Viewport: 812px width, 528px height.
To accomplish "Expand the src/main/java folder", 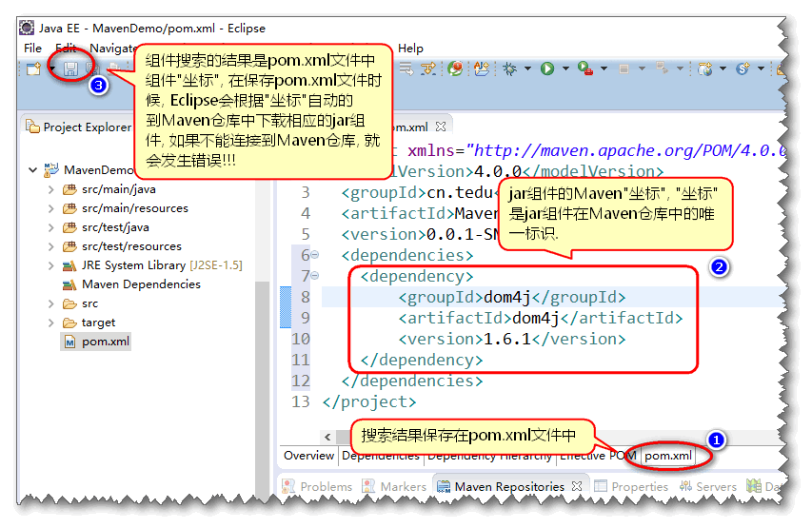I will 50,189.
